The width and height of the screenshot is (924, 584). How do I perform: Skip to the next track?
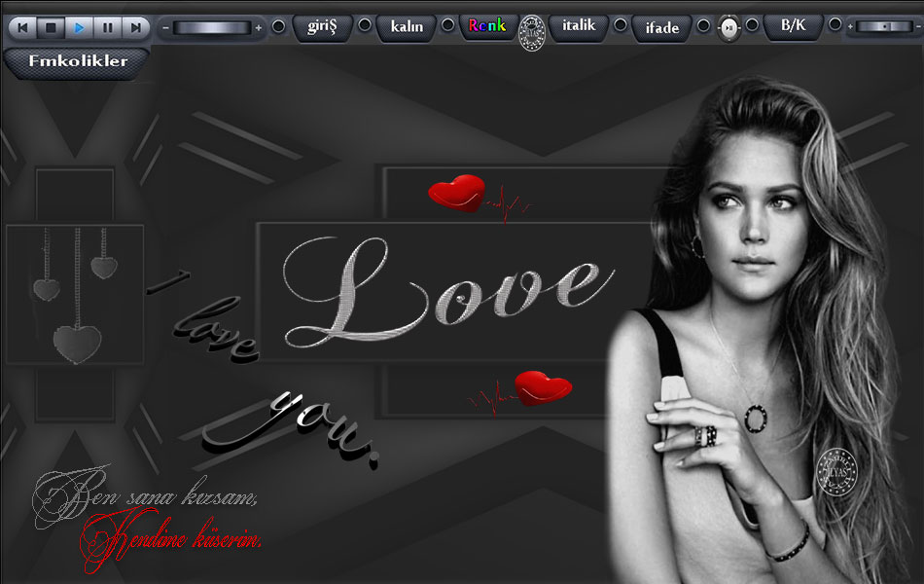[136, 28]
